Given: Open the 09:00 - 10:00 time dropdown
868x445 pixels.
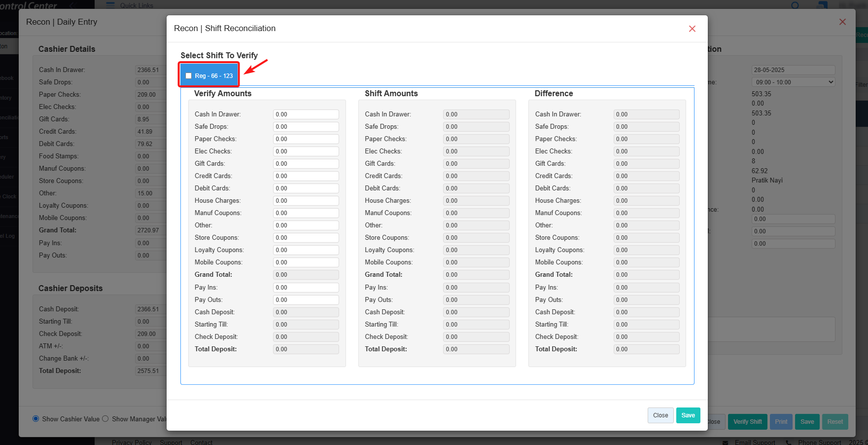Looking at the screenshot, I should pyautogui.click(x=793, y=82).
